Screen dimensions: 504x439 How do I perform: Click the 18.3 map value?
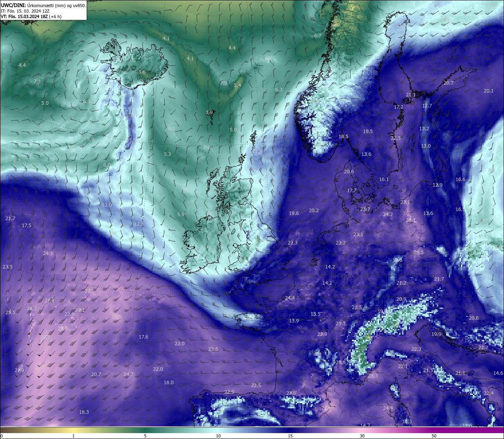(x=84, y=412)
